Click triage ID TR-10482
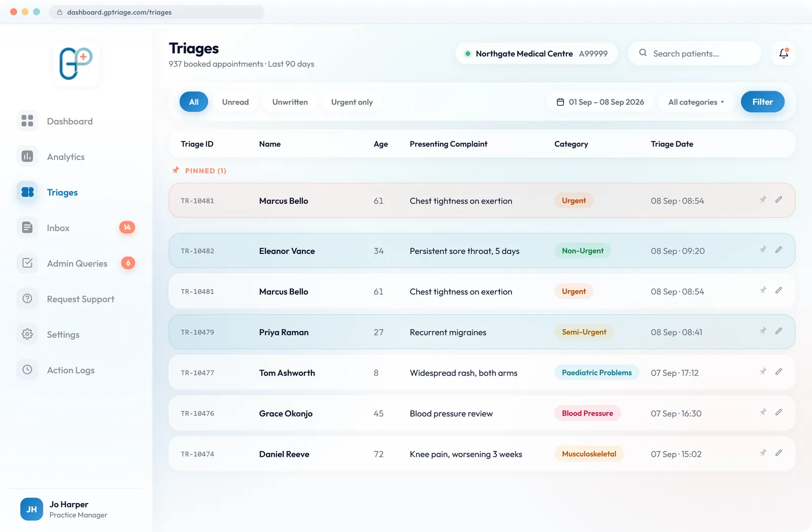The width and height of the screenshot is (812, 532). pyautogui.click(x=197, y=251)
